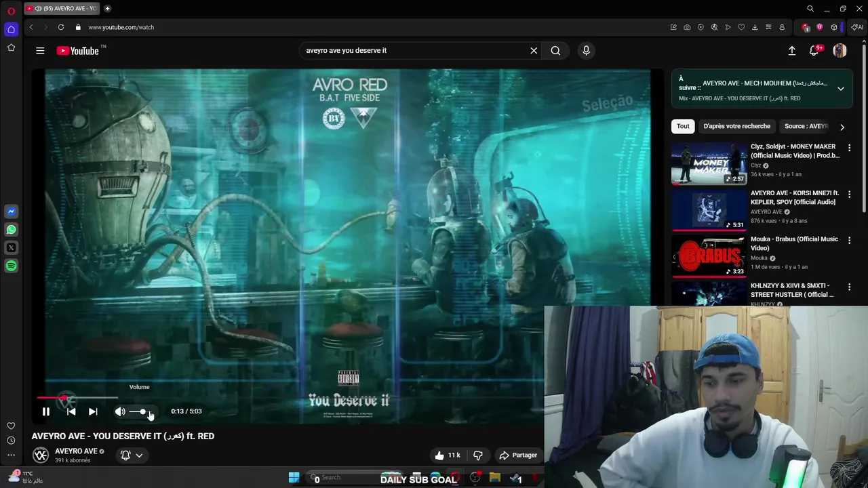Open X (Twitter) in Opera sidebar

click(x=11, y=248)
